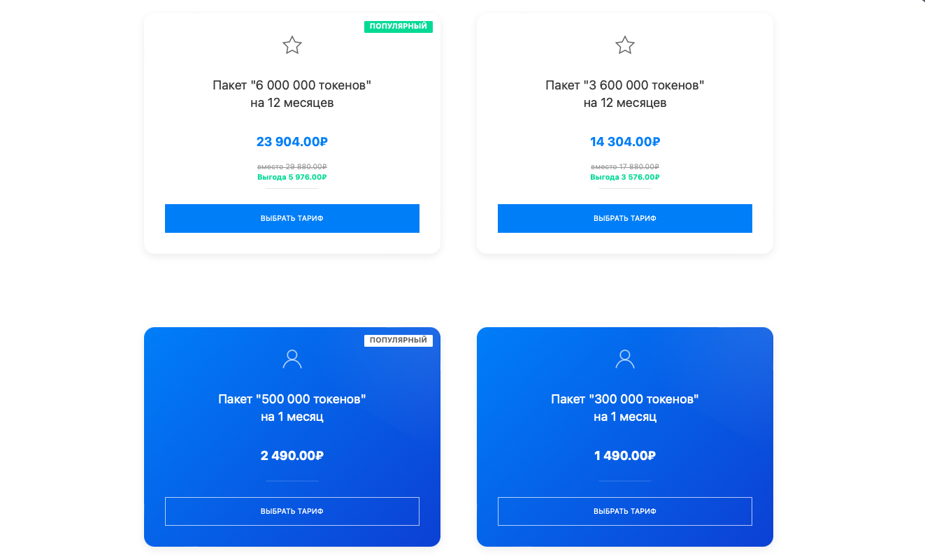925x560 pixels.
Task: Click the 2 490.00₽ price
Action: coord(292,456)
